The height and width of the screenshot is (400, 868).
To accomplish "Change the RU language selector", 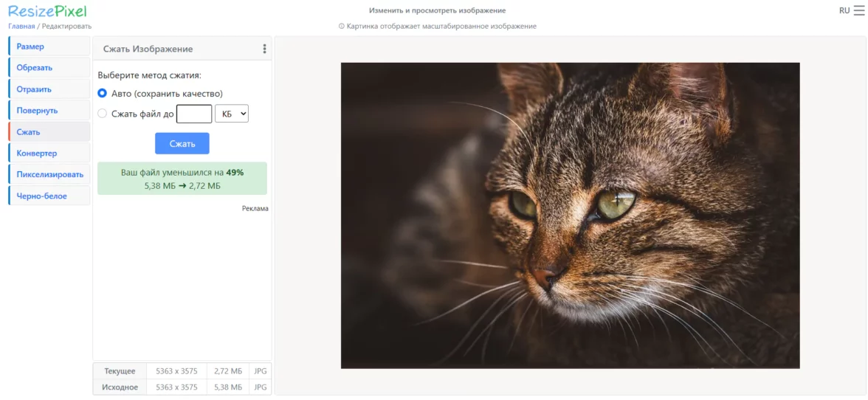I will tap(844, 10).
